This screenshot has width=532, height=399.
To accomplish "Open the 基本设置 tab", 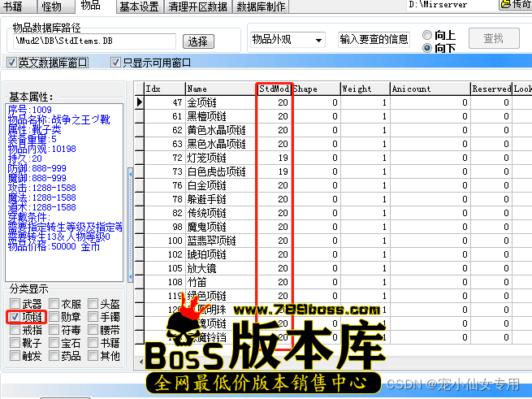I will pos(139,7).
